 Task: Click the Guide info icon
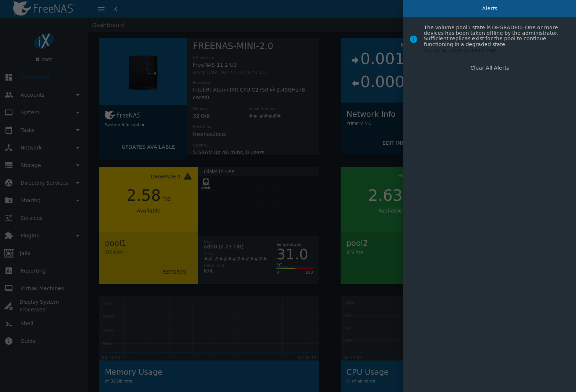[9, 341]
